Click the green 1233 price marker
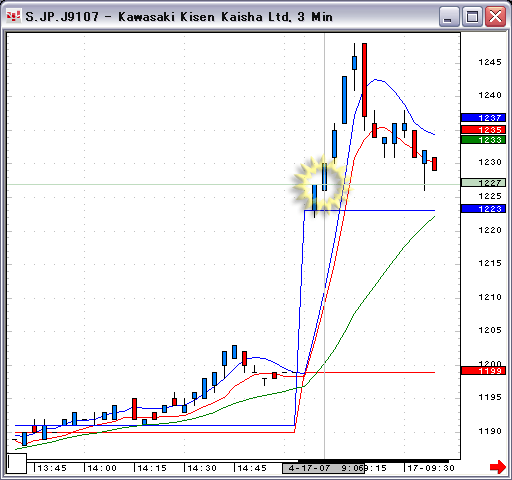The width and height of the screenshot is (512, 480). (x=483, y=140)
